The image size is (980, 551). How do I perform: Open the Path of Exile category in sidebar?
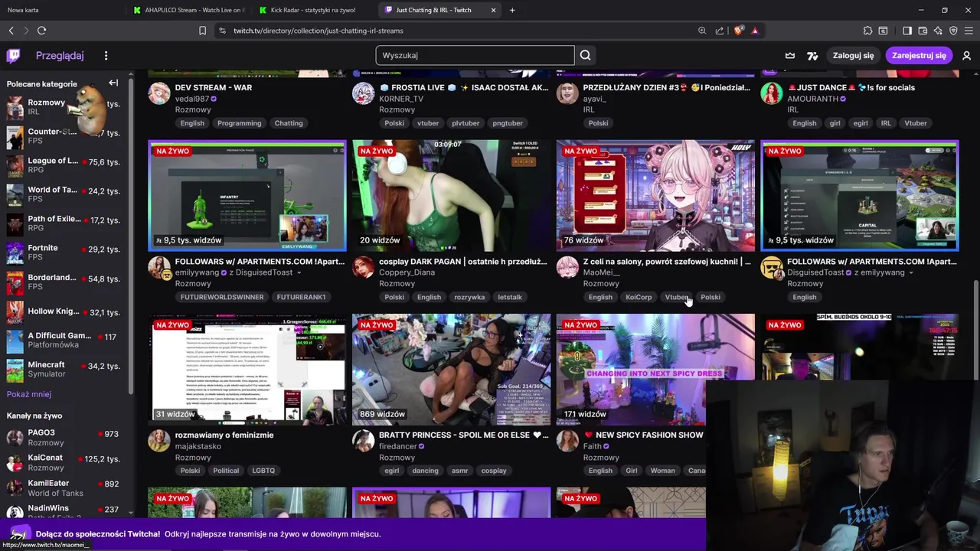[x=64, y=223]
